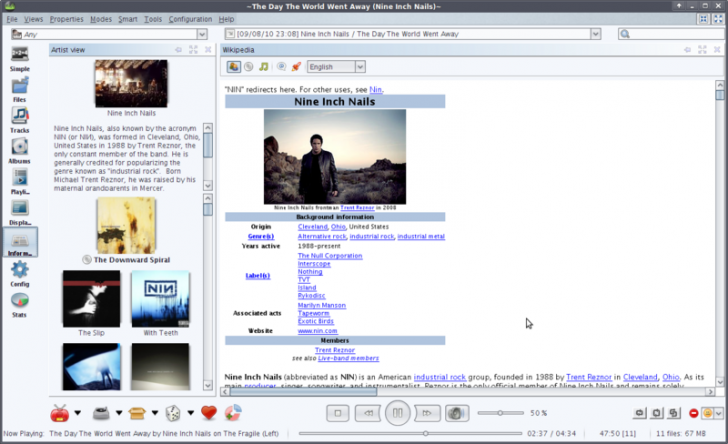728x444 pixels.
Task: Expand the play history dropdown
Action: [595, 34]
